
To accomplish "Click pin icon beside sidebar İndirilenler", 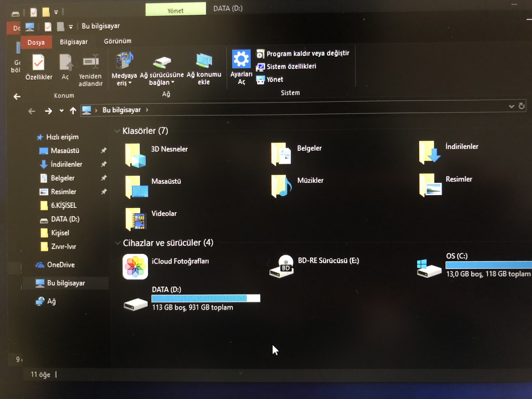I will click(x=104, y=164).
